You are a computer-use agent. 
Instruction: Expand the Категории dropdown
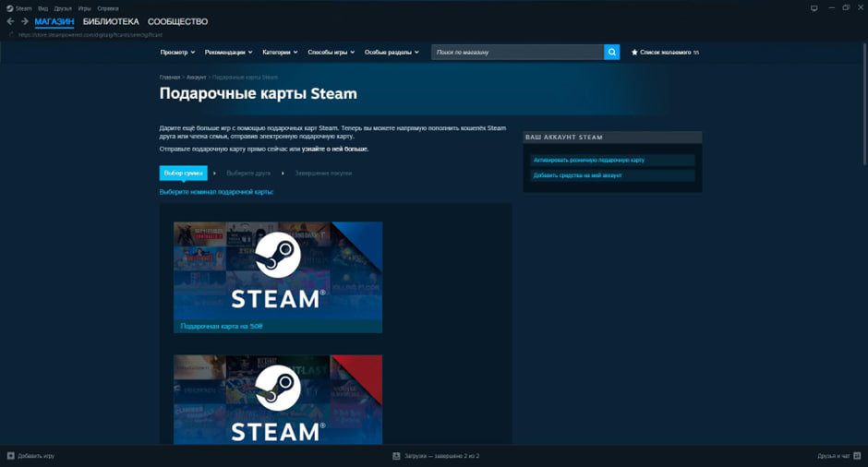280,52
